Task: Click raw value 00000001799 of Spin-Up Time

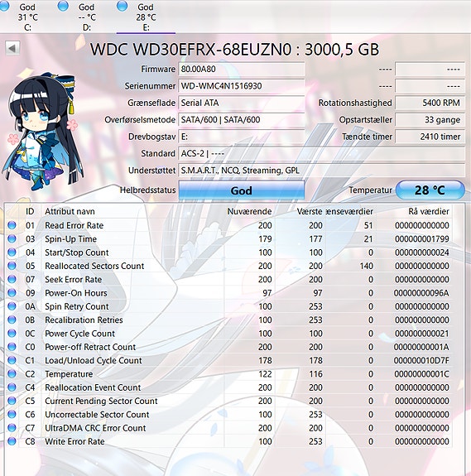Action: pos(422,239)
